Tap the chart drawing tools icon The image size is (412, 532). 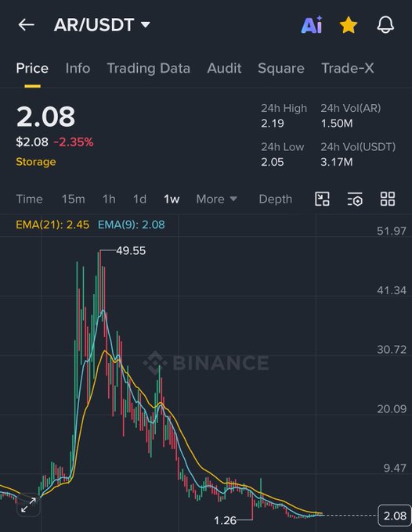tap(322, 199)
